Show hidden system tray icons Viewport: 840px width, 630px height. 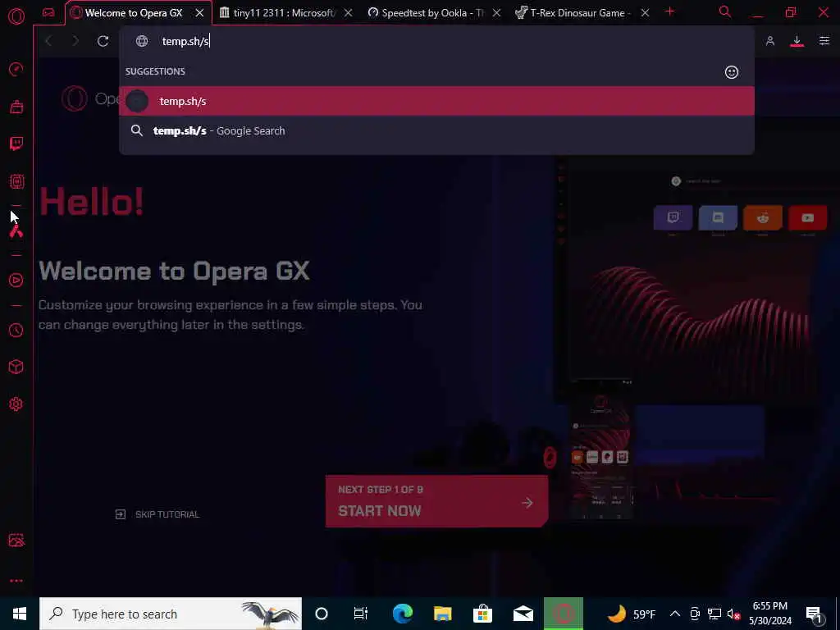click(675, 614)
